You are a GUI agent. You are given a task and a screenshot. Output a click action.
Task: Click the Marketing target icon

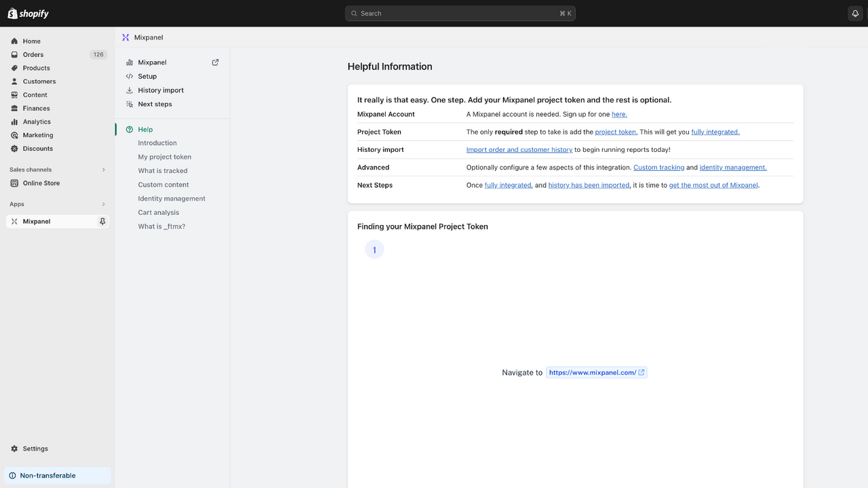(x=14, y=135)
